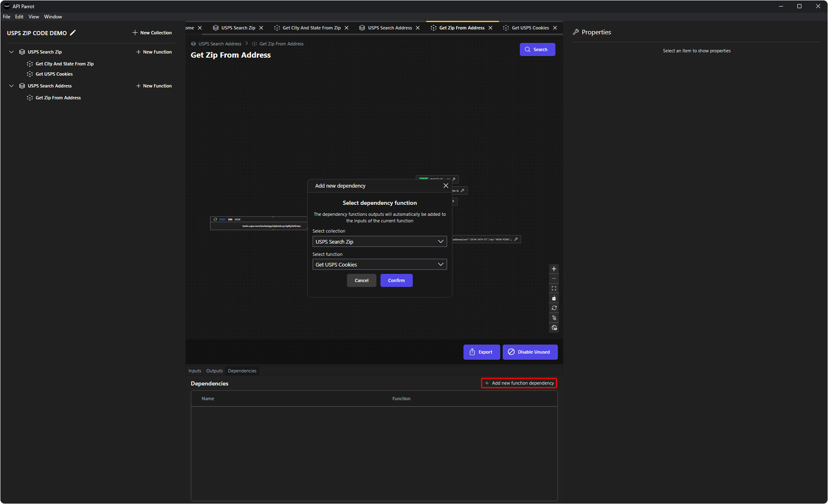Viewport: 828px width, 504px height.
Task: Open the Select collection dropdown
Action: [x=379, y=242]
